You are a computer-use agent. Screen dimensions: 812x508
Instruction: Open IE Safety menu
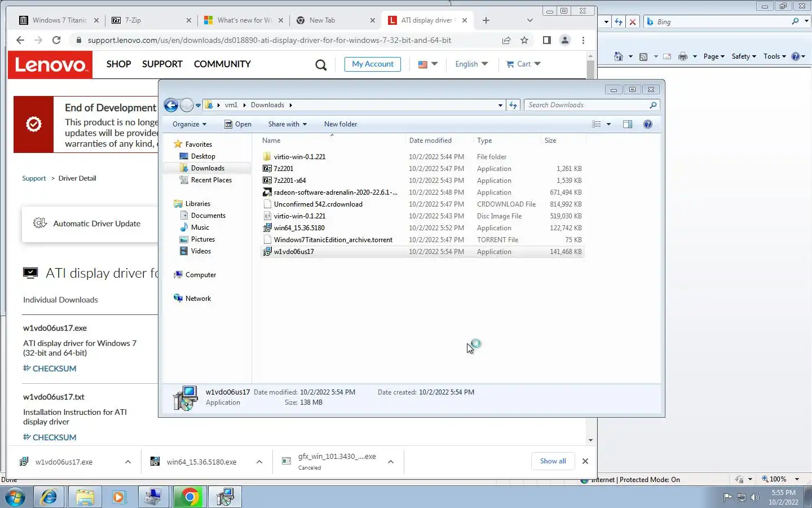(x=743, y=56)
